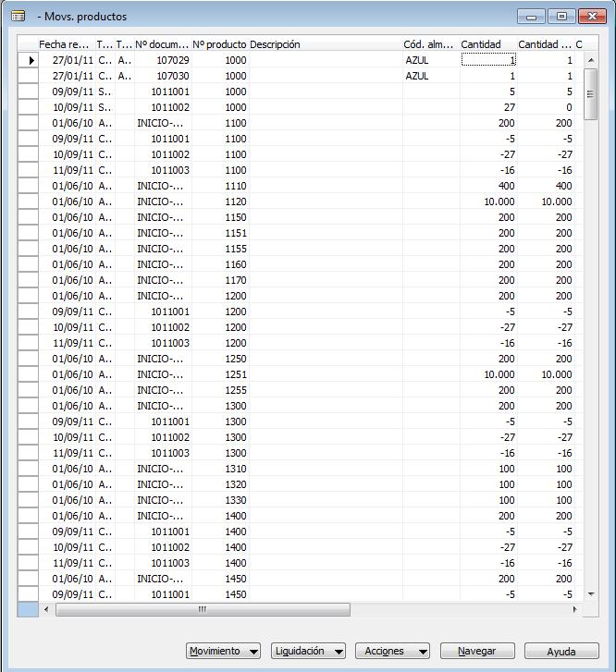
Task: Click product number 1330
Action: click(x=236, y=500)
